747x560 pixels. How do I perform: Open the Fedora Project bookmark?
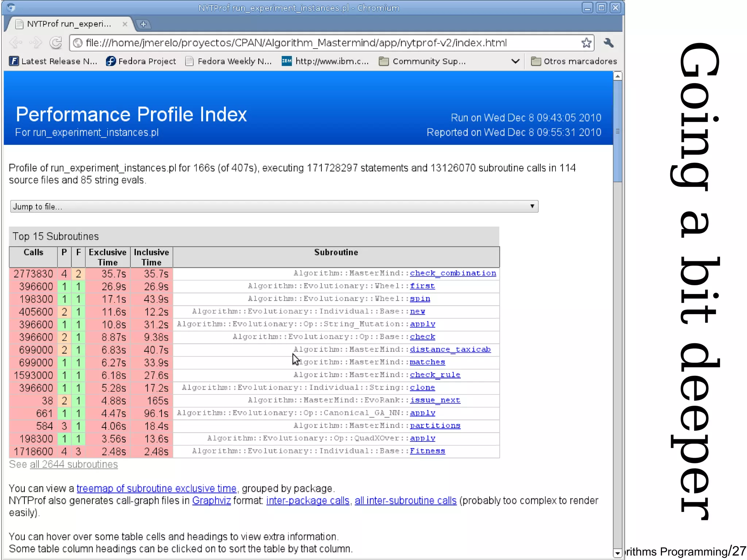[x=141, y=61]
